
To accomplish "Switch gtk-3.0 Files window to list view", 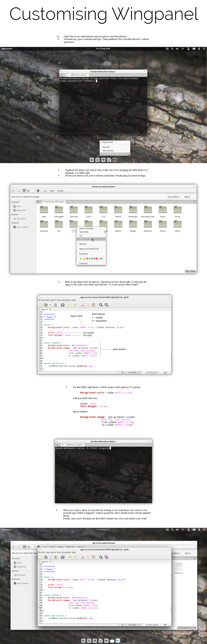I will (x=29, y=547).
